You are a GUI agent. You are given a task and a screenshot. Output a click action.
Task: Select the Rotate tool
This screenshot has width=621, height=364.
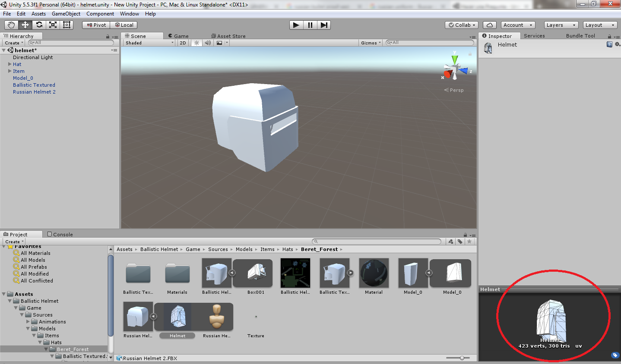[39, 25]
